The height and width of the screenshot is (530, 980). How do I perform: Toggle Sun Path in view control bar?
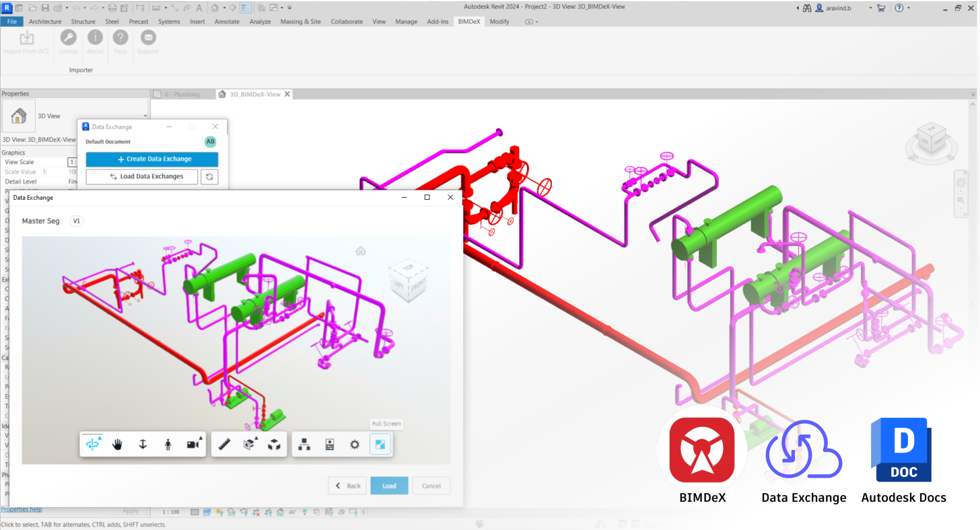point(221,512)
